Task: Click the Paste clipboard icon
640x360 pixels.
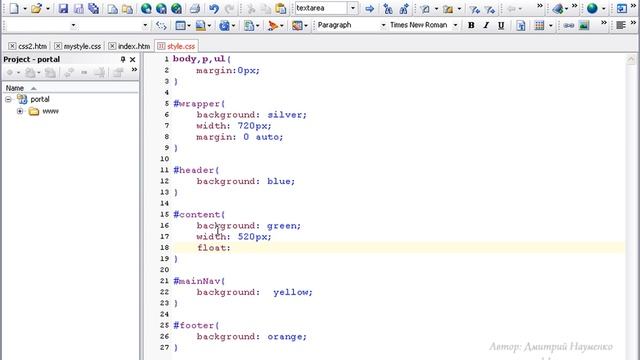Action: 281,8
